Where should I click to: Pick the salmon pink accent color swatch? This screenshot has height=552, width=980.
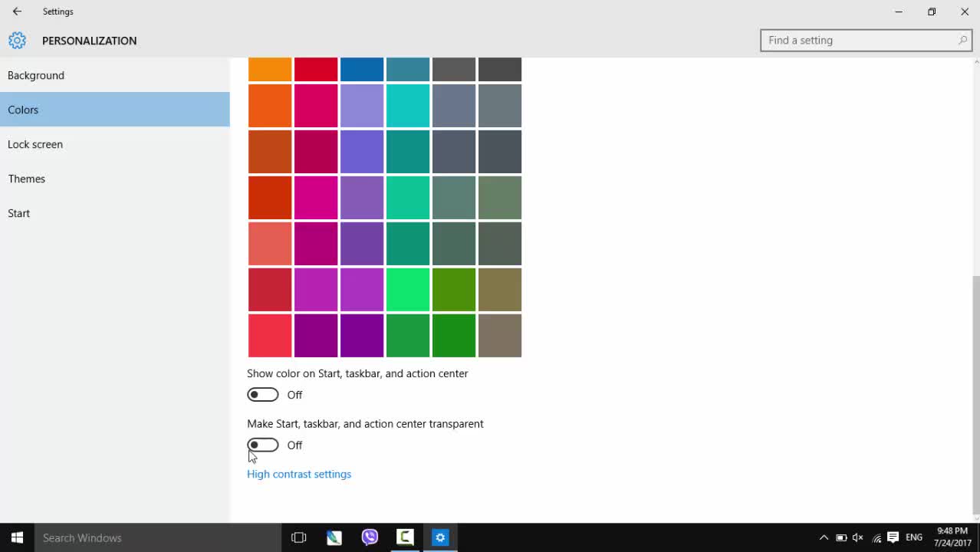click(270, 244)
